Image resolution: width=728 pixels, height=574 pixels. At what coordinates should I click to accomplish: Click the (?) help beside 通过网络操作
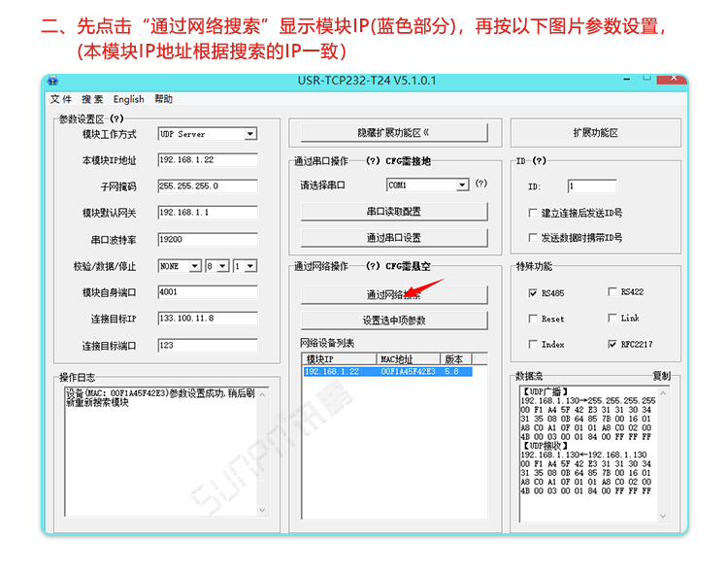point(373,266)
